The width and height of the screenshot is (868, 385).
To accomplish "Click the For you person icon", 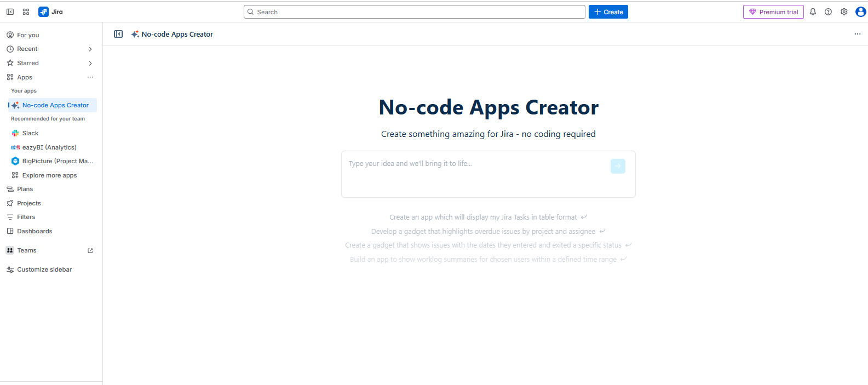I will point(10,35).
